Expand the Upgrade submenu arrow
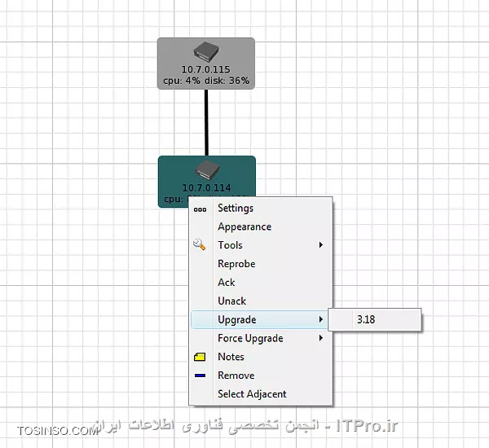This screenshot has width=489, height=448. pos(320,319)
